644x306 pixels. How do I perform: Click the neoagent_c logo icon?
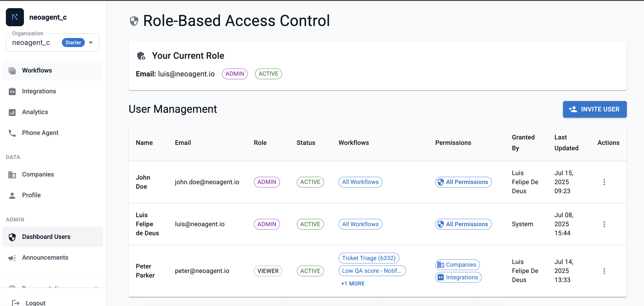pos(15,17)
